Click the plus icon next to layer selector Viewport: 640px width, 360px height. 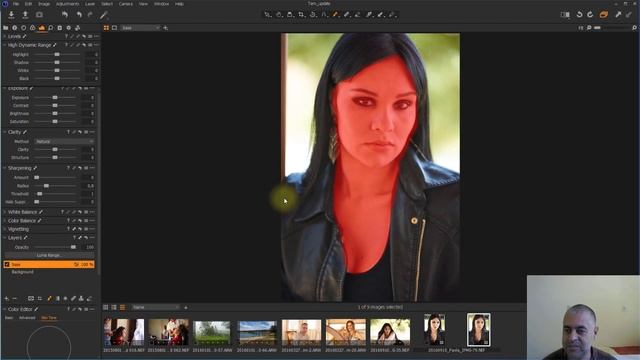click(166, 28)
